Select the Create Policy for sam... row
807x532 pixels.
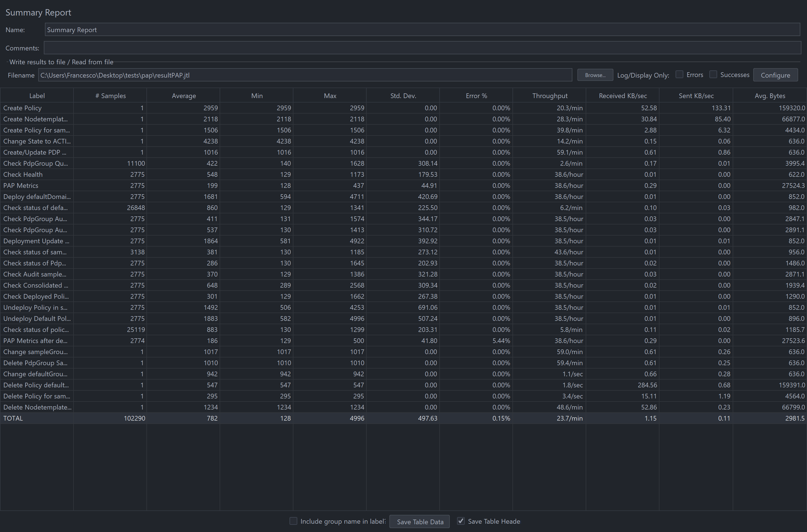[403, 130]
